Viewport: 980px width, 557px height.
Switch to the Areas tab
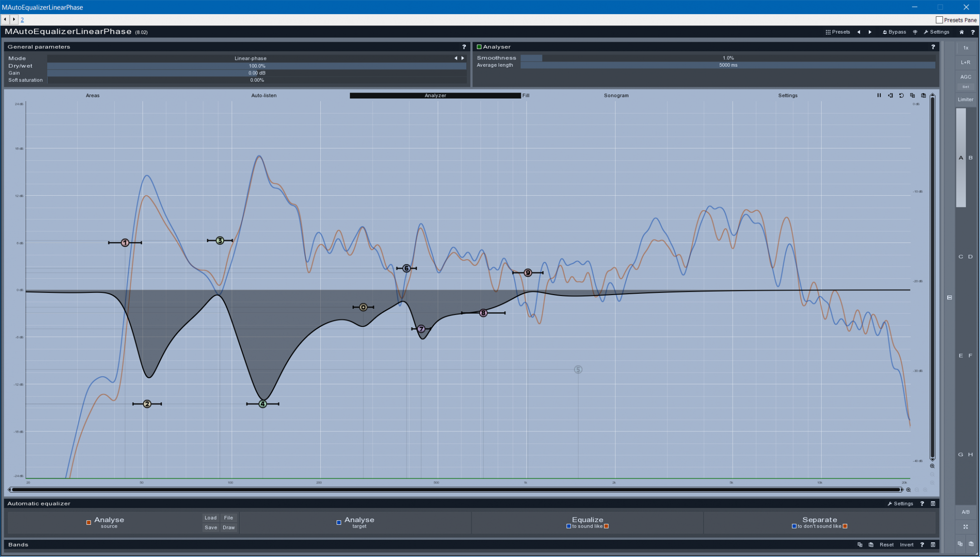[93, 95]
